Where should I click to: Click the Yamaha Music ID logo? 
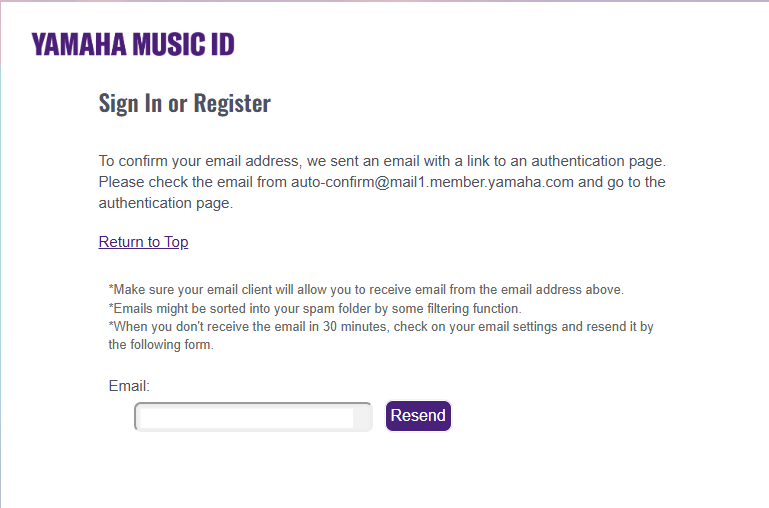click(x=133, y=44)
